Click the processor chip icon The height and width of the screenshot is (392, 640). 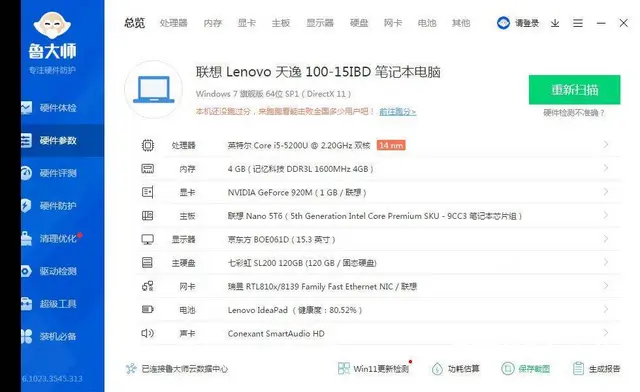[148, 145]
